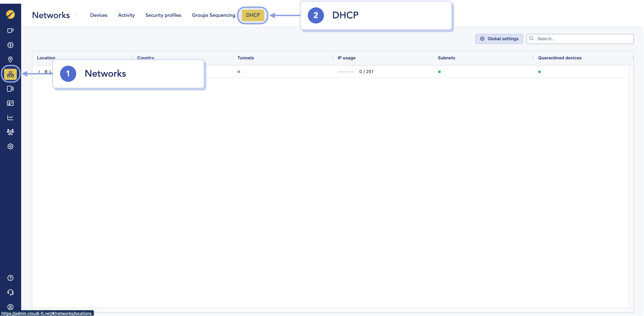Select the analytics chart icon in sidebar

[10, 117]
